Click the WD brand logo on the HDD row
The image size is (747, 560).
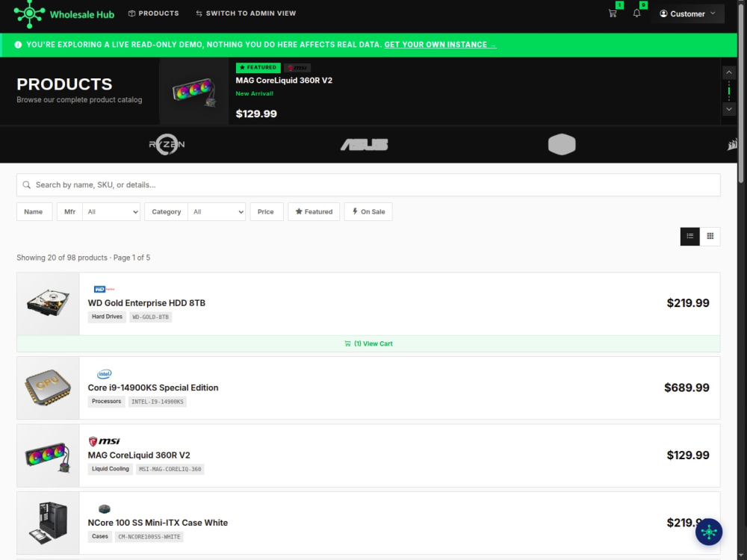[104, 289]
